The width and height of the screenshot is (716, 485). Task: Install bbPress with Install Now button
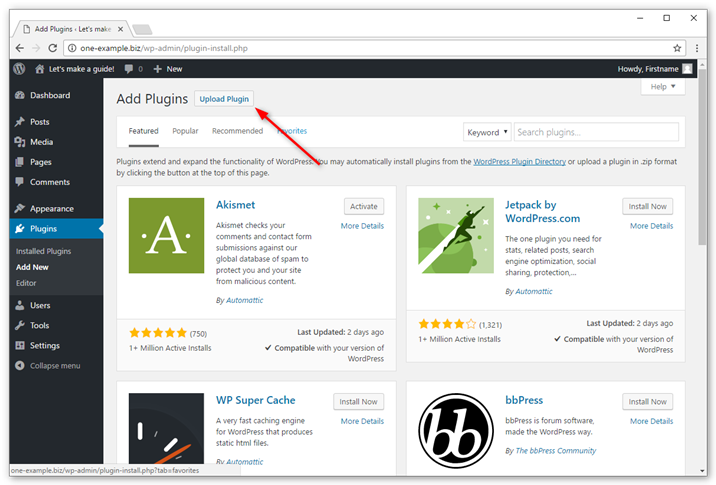(648, 402)
